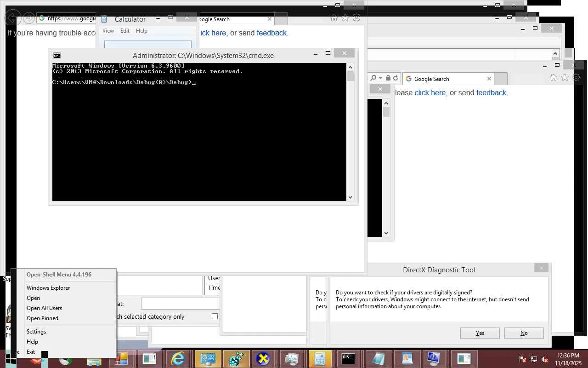The height and width of the screenshot is (368, 588).
Task: Click scroll-down arrow of background console window
Action: click(x=386, y=233)
